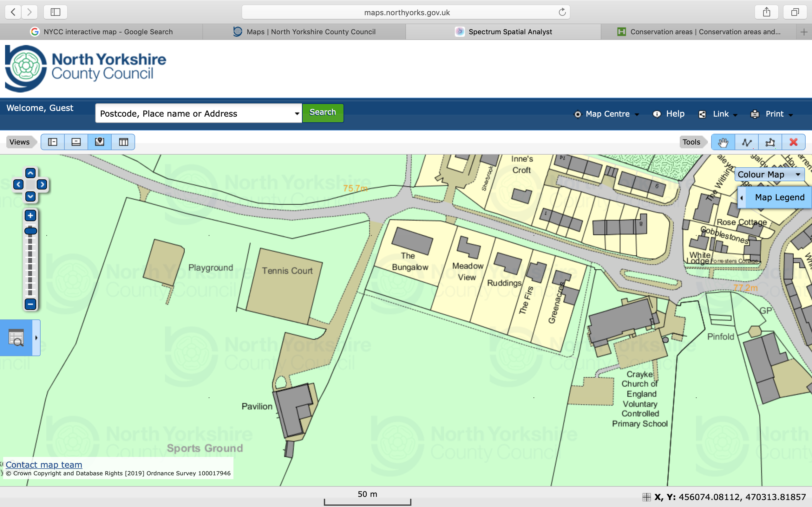Click the zoom out minus button
Viewport: 812px width, 507px height.
tap(30, 304)
